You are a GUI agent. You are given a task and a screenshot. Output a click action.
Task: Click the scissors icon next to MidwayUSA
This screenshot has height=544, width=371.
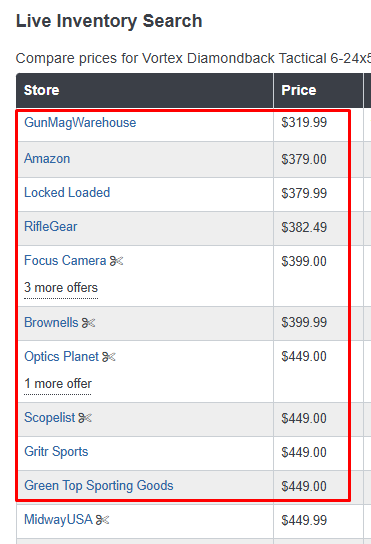(102, 520)
